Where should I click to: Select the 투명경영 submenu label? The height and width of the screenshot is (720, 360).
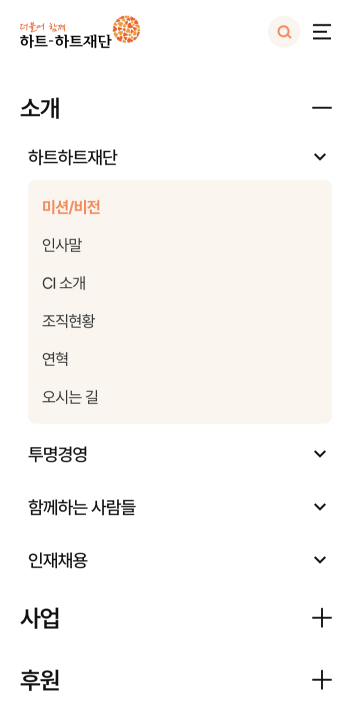[58, 455]
